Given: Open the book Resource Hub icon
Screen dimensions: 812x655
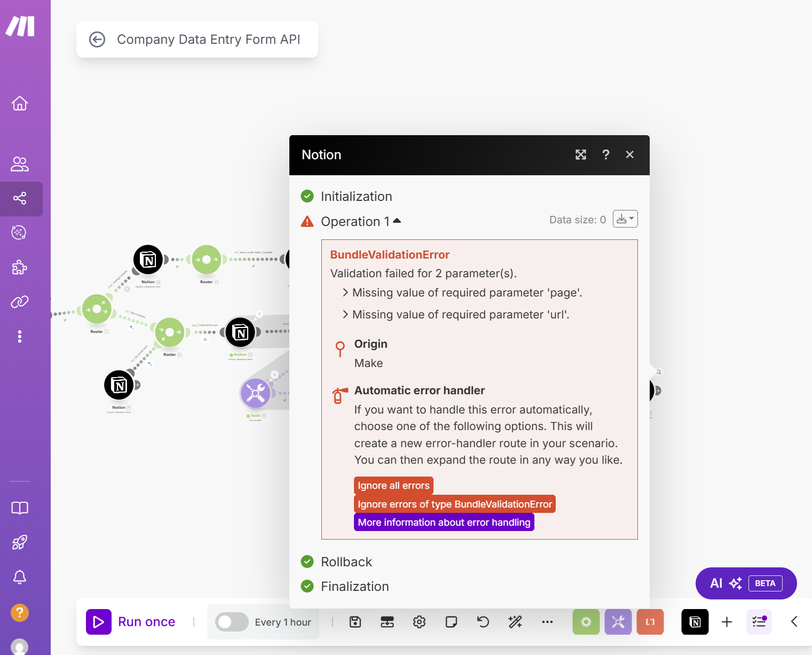Looking at the screenshot, I should tap(20, 508).
